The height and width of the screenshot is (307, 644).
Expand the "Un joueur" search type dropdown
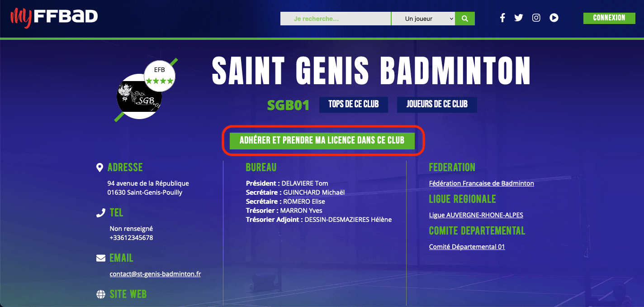point(423,19)
